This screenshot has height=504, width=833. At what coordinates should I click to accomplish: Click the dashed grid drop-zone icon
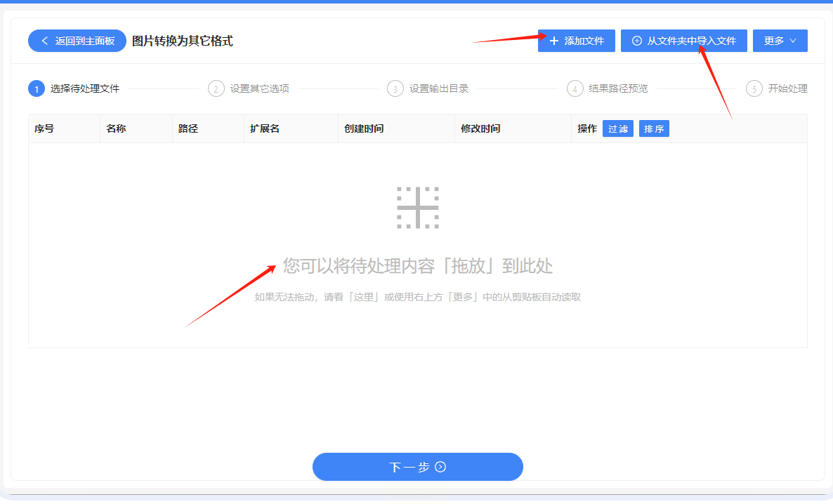tap(418, 208)
